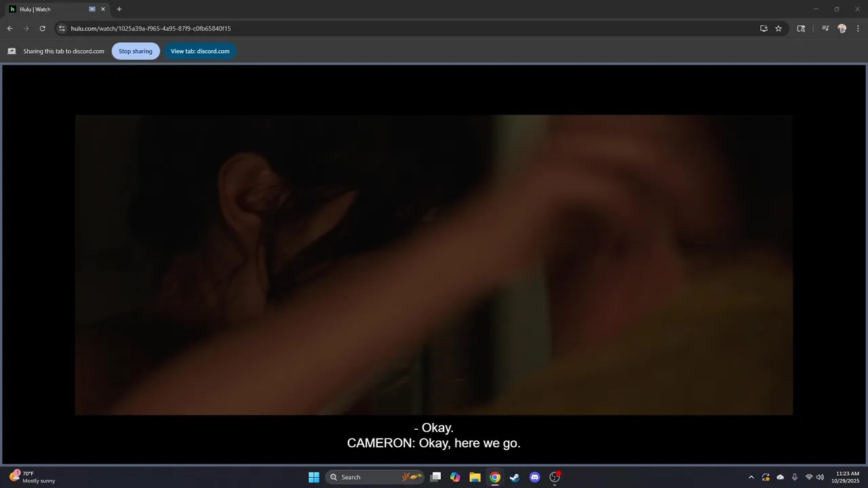
Task: Go back to previous page
Action: (9, 28)
